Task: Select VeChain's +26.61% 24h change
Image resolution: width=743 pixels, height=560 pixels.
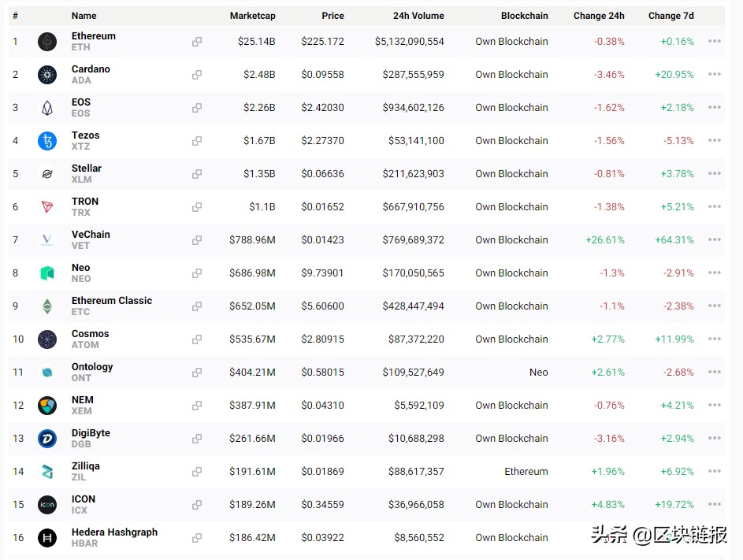Action: (605, 240)
